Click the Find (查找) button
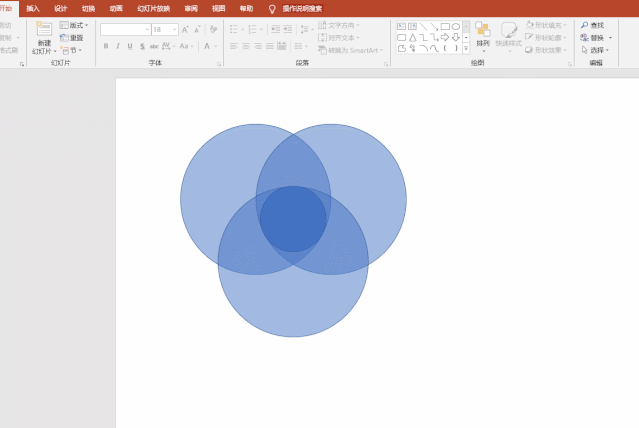This screenshot has height=428, width=639. point(592,25)
